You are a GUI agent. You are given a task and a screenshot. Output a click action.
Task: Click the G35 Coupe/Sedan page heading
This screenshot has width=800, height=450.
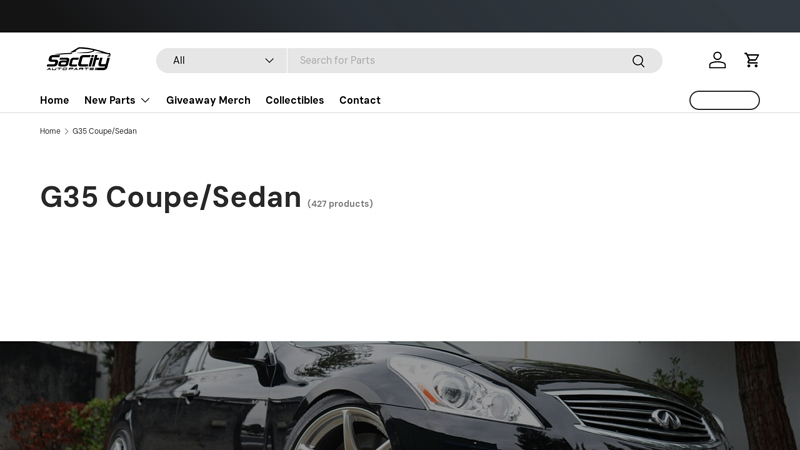[171, 197]
